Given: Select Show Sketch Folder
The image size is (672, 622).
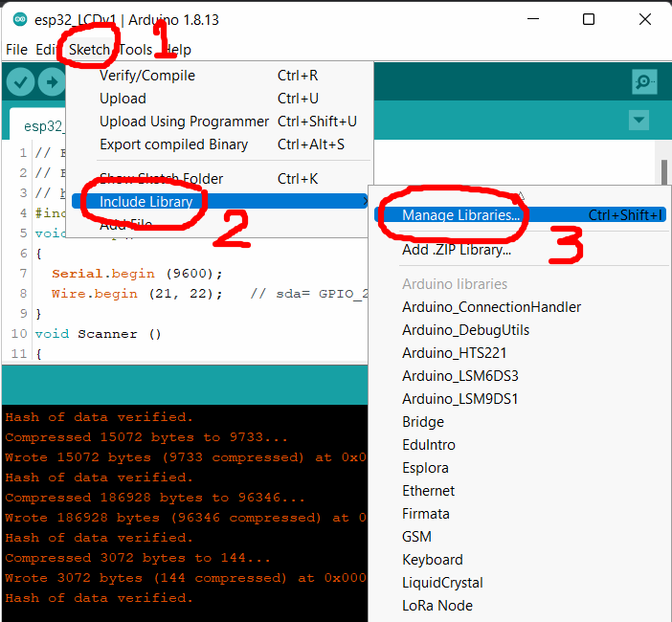Looking at the screenshot, I should (x=221, y=179).
